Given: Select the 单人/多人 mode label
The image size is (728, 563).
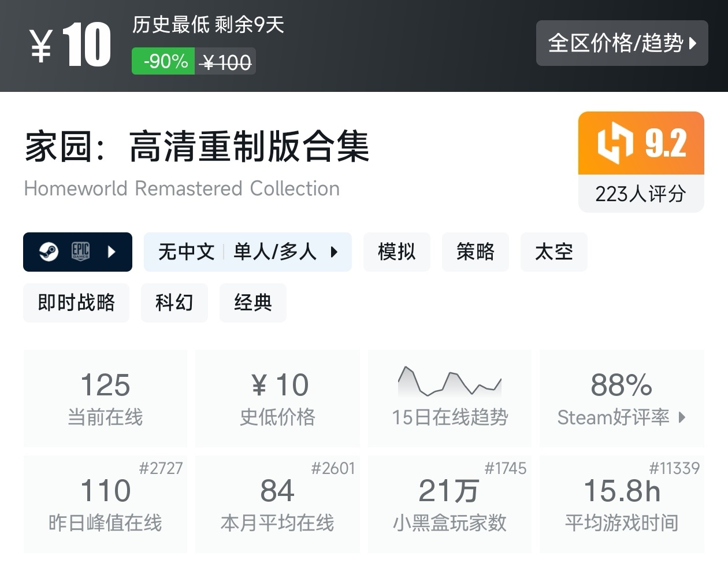Looking at the screenshot, I should tap(275, 251).
